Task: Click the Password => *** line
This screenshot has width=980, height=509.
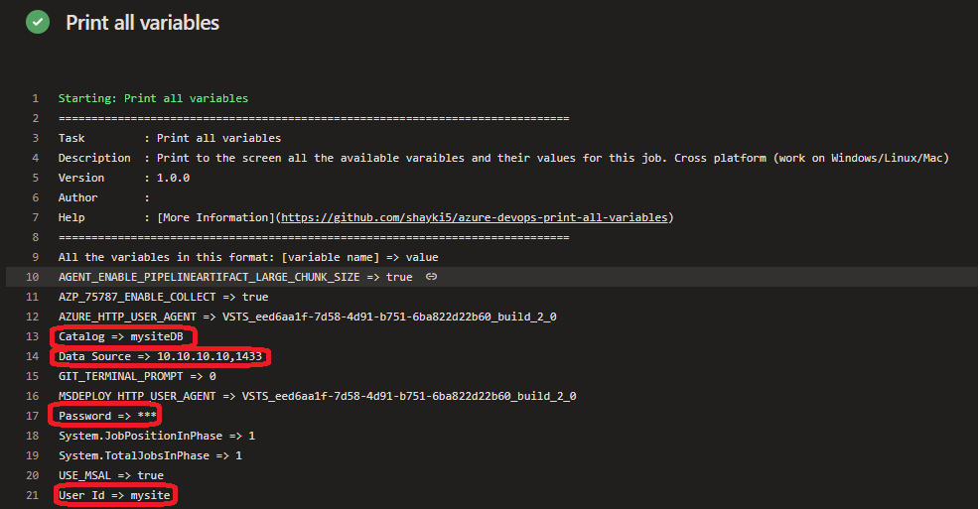Action: pyautogui.click(x=107, y=416)
